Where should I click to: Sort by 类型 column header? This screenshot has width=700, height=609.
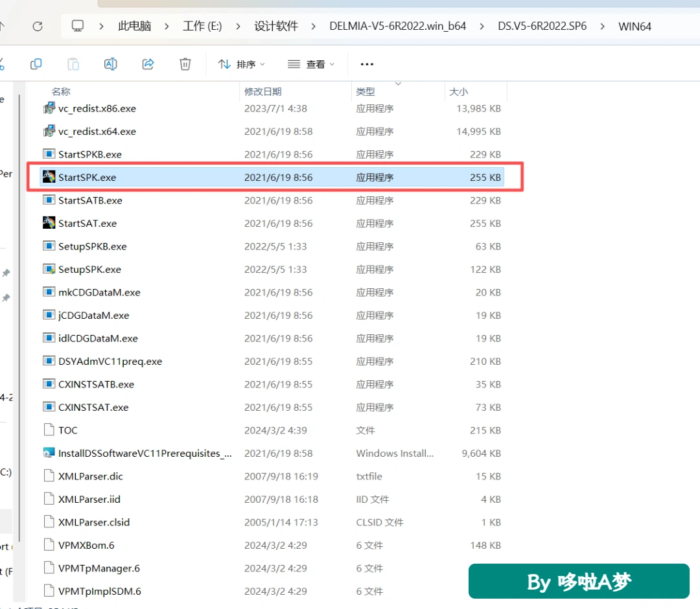[x=366, y=91]
